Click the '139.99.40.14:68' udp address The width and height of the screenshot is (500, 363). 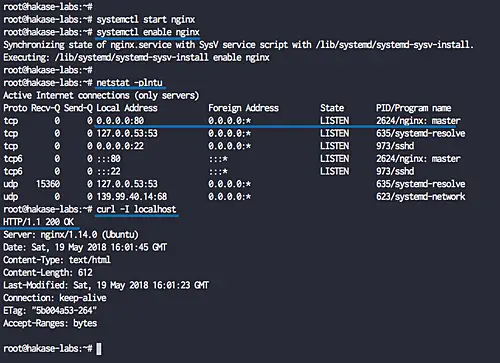tap(132, 197)
